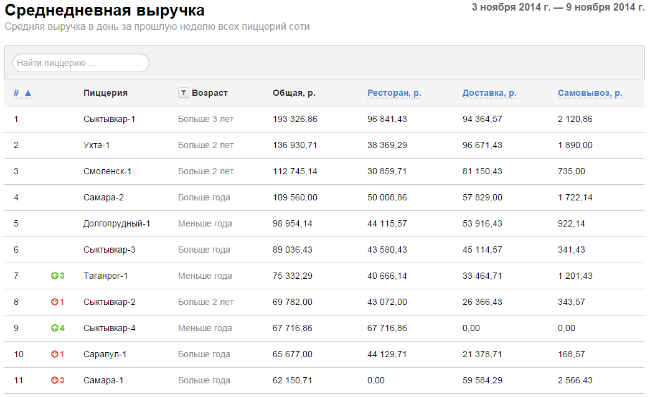The height and width of the screenshot is (397, 650).
Task: Click red down arrow indicator for Сарапул-1
Action: tap(54, 354)
